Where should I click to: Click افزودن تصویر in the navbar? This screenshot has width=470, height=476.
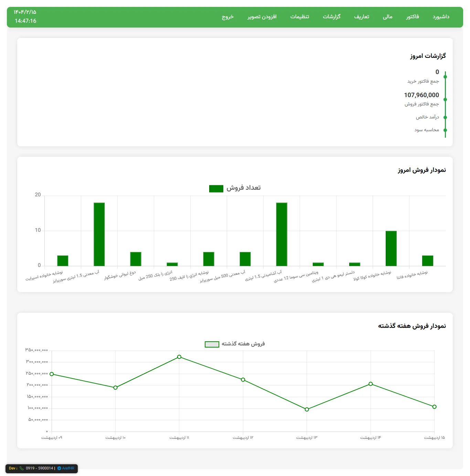(x=263, y=17)
